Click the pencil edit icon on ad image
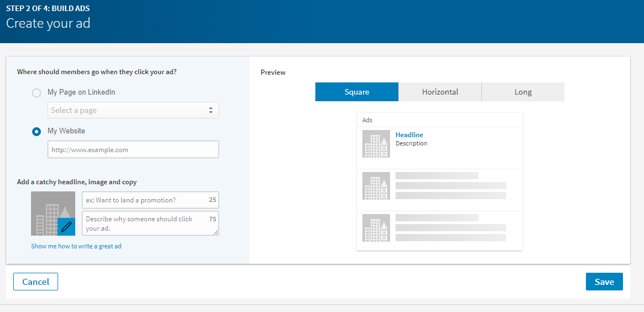 [x=66, y=226]
